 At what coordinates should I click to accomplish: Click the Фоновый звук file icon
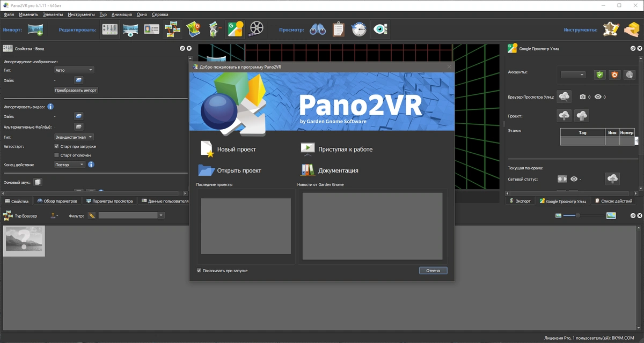pyautogui.click(x=38, y=182)
